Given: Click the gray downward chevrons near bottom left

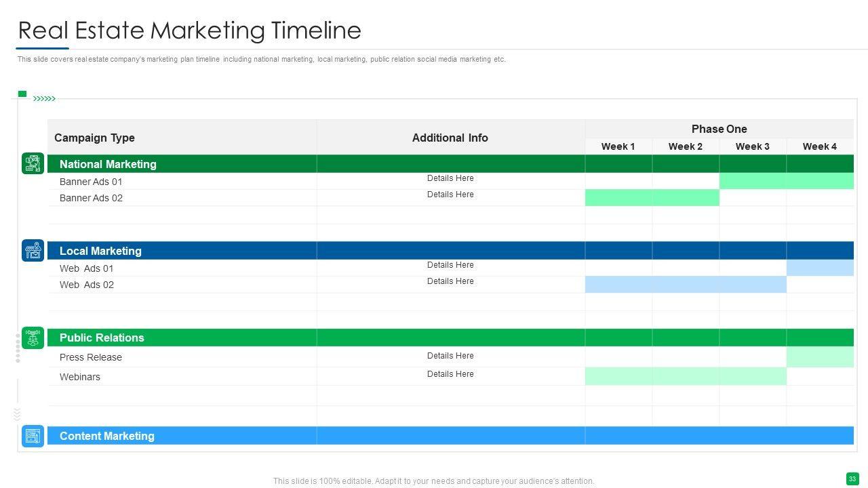Looking at the screenshot, I should tap(18, 413).
